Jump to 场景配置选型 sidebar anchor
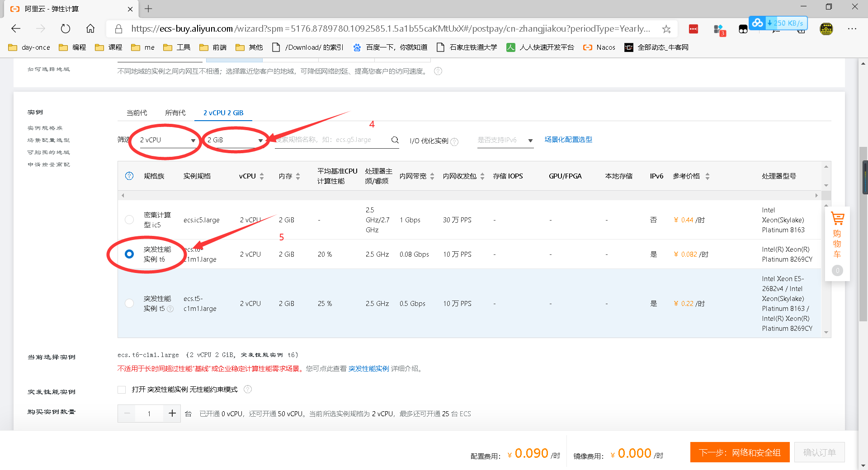The image size is (868, 470). [x=48, y=140]
